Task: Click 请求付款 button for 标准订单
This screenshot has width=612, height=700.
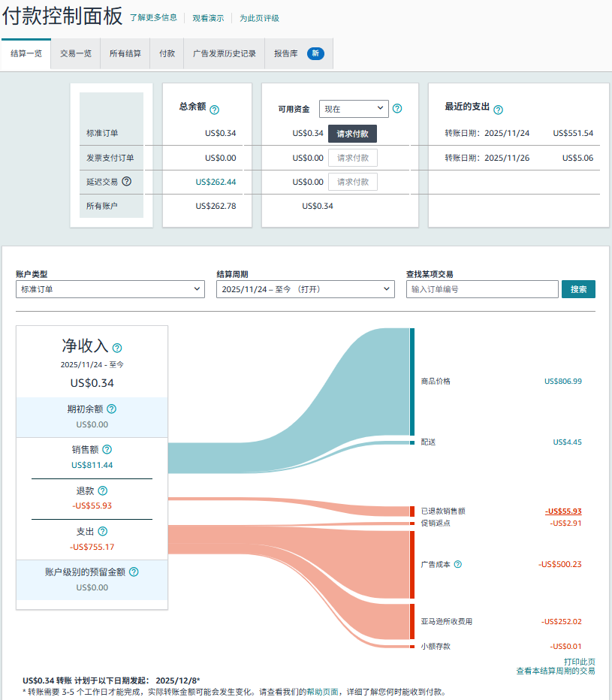Action: click(352, 134)
